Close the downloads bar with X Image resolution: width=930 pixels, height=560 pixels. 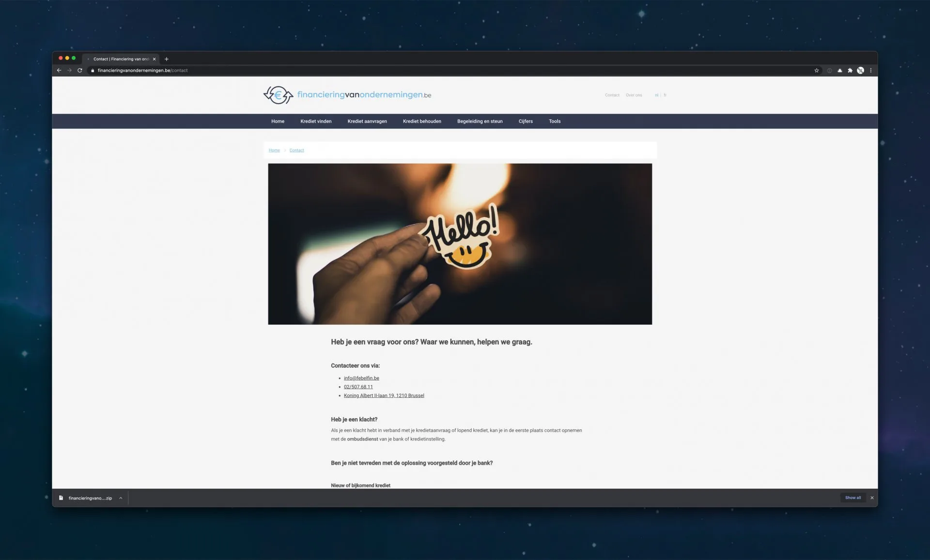click(872, 498)
